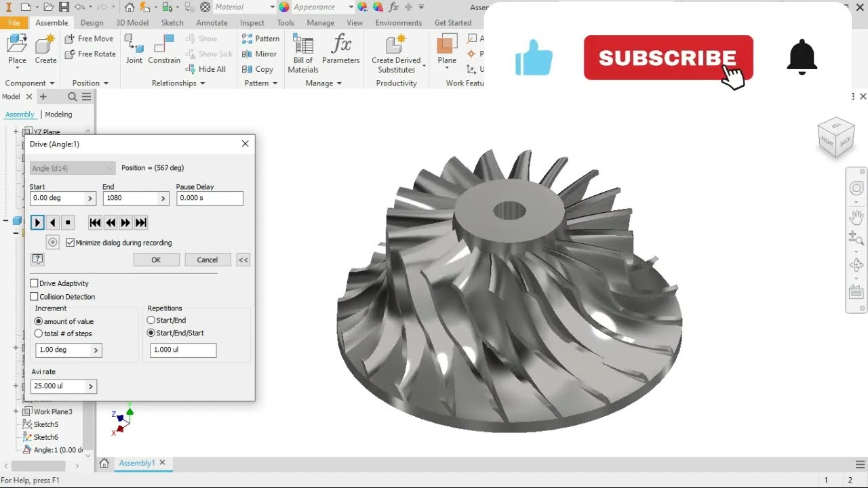This screenshot has width=868, height=488.
Task: Expand the Relationships panel dropdown
Action: (x=179, y=83)
